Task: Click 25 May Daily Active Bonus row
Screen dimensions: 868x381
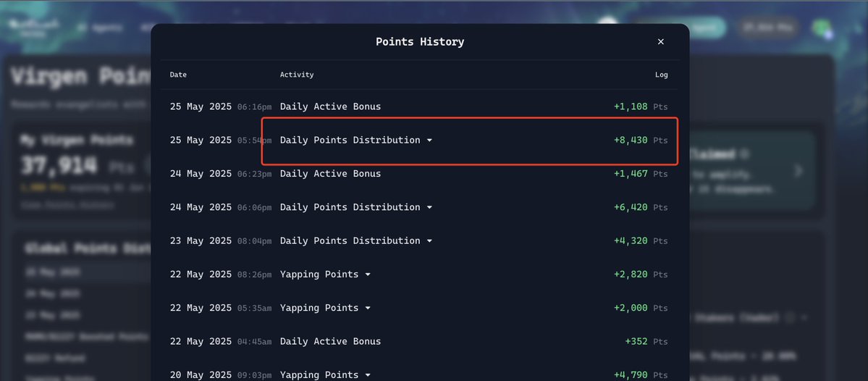Action: point(419,106)
